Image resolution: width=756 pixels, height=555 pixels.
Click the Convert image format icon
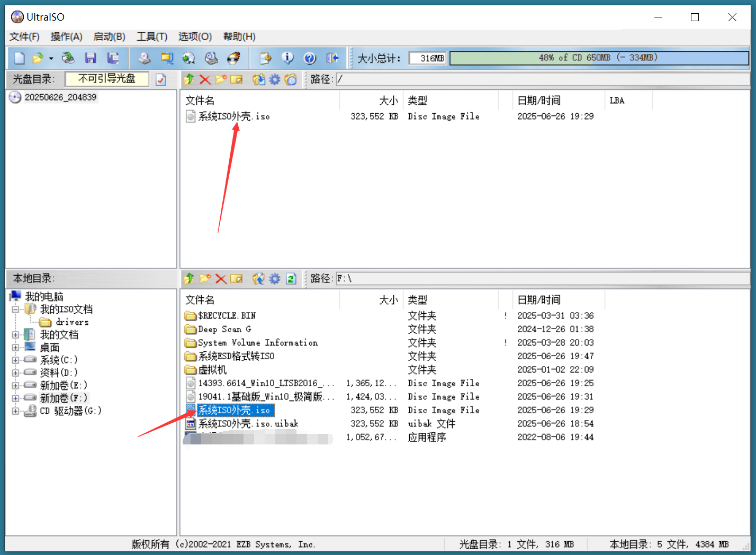point(167,58)
